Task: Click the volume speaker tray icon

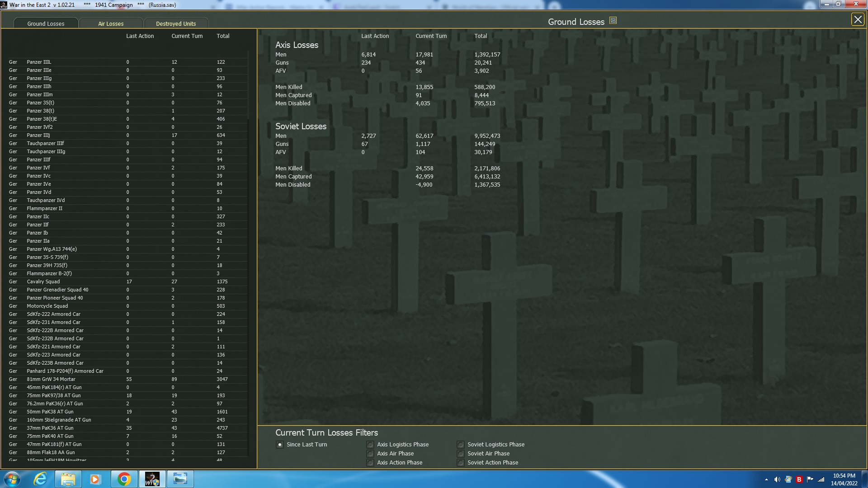Action: pos(777,479)
